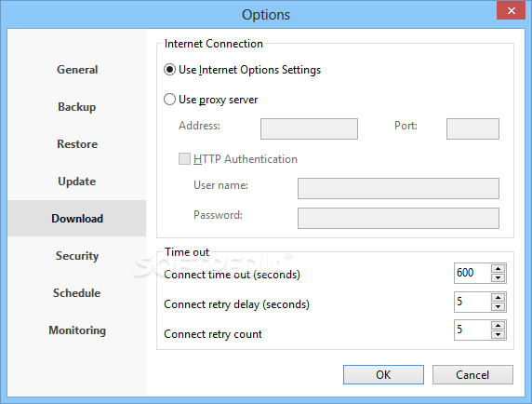Switch to the Schedule tab

click(x=77, y=293)
